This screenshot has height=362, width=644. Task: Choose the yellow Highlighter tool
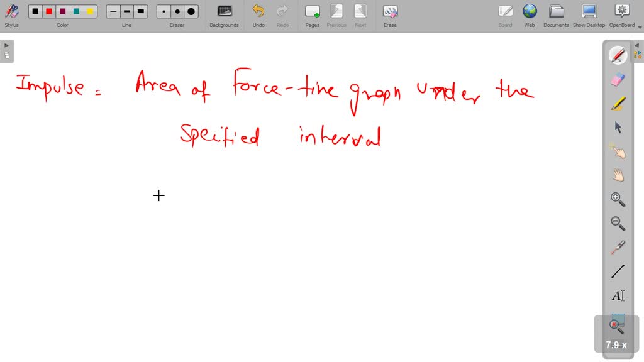click(x=618, y=103)
